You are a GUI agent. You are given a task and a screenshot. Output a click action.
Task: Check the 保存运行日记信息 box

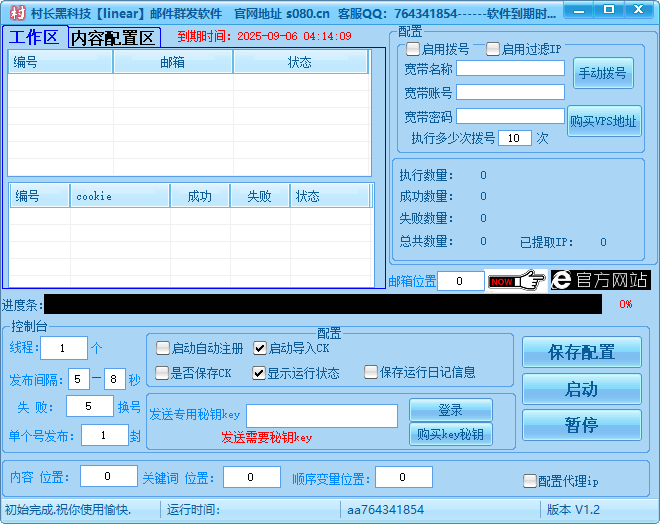371,373
